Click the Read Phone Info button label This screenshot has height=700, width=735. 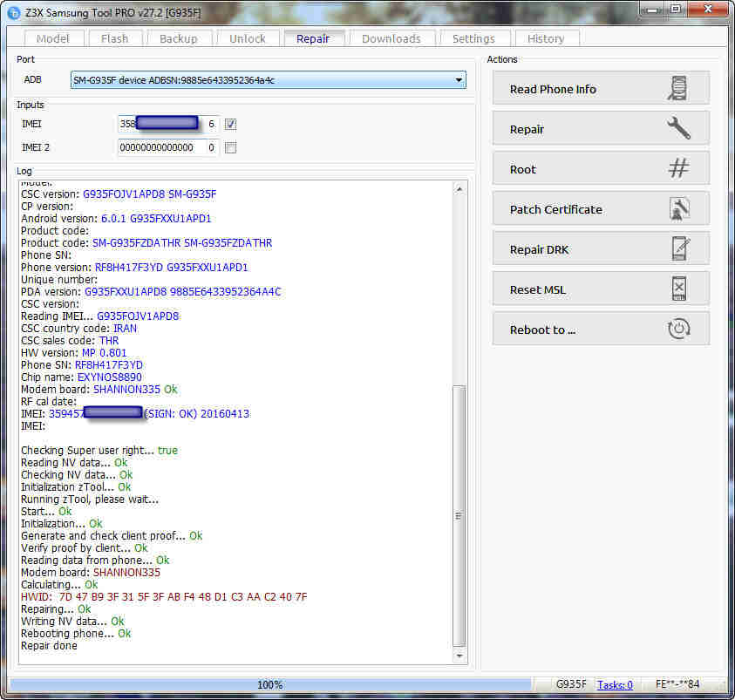[553, 89]
